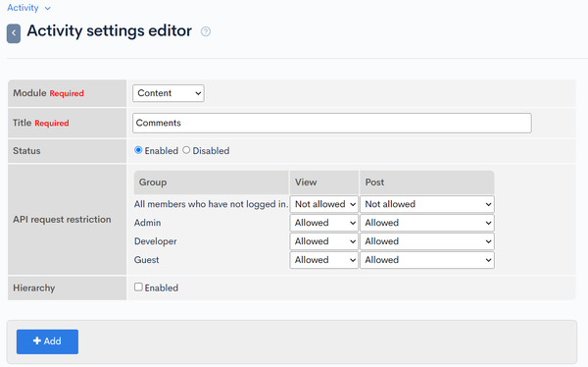Click the Status row label
Viewport: 588px width, 367px height.
coord(26,151)
